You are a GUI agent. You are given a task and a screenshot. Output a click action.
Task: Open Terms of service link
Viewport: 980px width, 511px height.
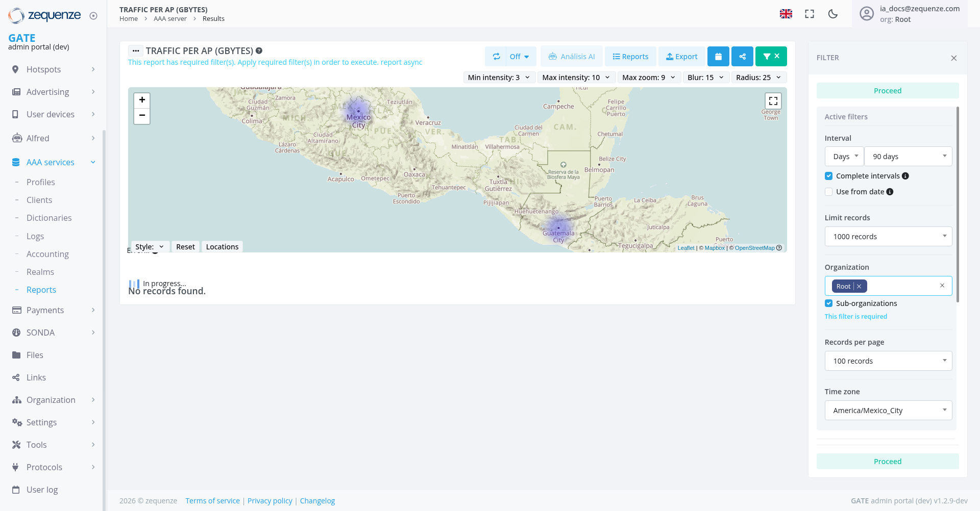click(212, 501)
